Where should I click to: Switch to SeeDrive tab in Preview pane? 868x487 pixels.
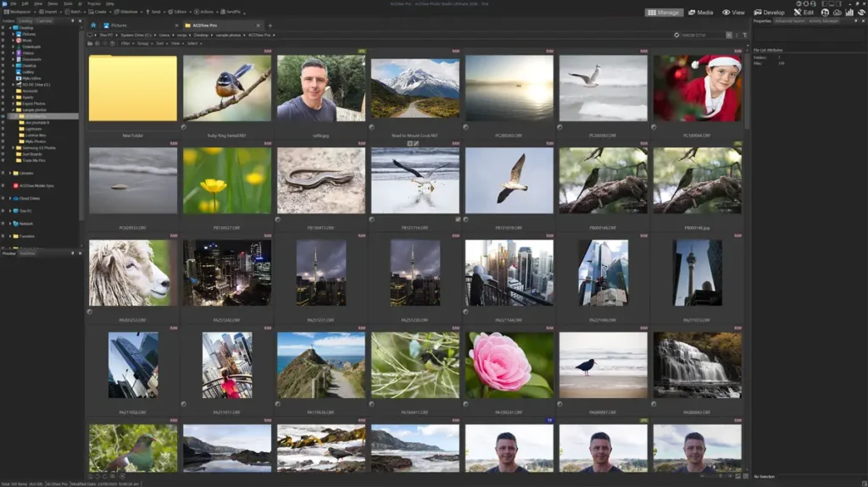coord(27,253)
